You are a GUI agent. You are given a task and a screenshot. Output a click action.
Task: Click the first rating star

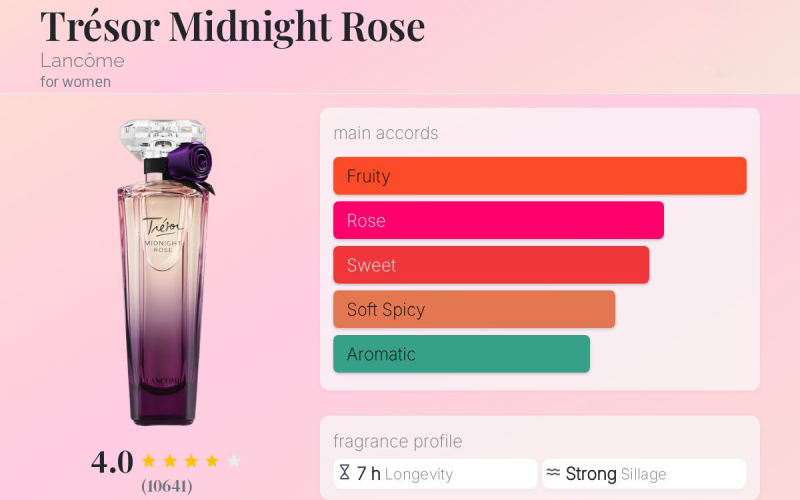tap(149, 461)
